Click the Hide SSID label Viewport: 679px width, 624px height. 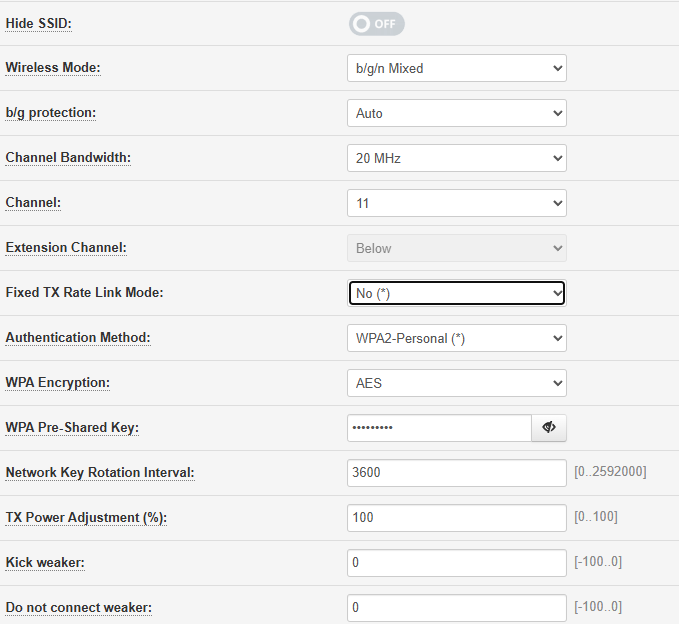39,23
